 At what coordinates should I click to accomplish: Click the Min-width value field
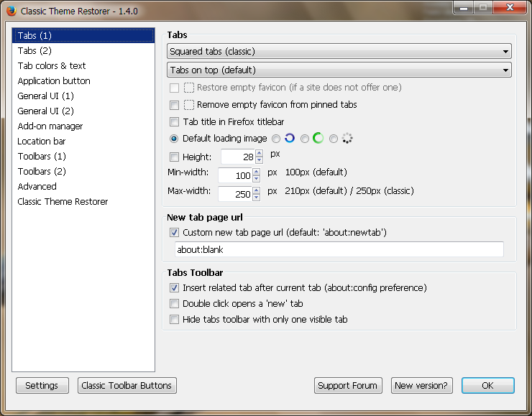(x=236, y=175)
